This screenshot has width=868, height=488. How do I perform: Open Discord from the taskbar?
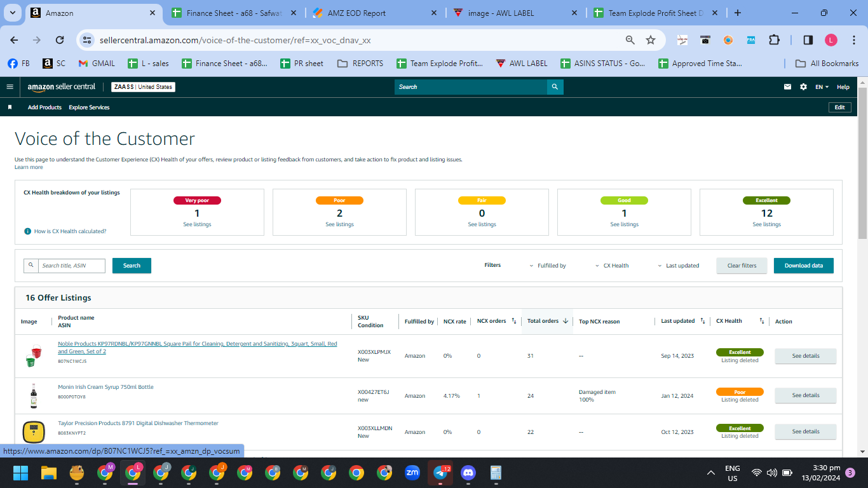click(x=468, y=473)
